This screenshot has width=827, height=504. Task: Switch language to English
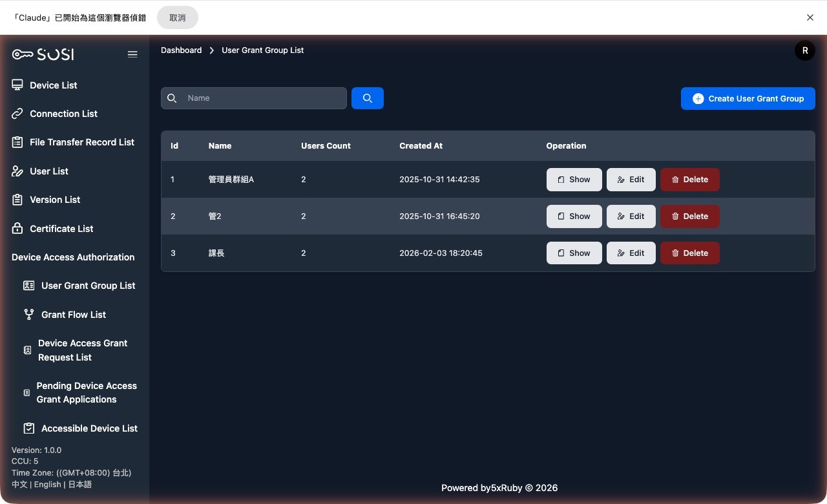[47, 484]
